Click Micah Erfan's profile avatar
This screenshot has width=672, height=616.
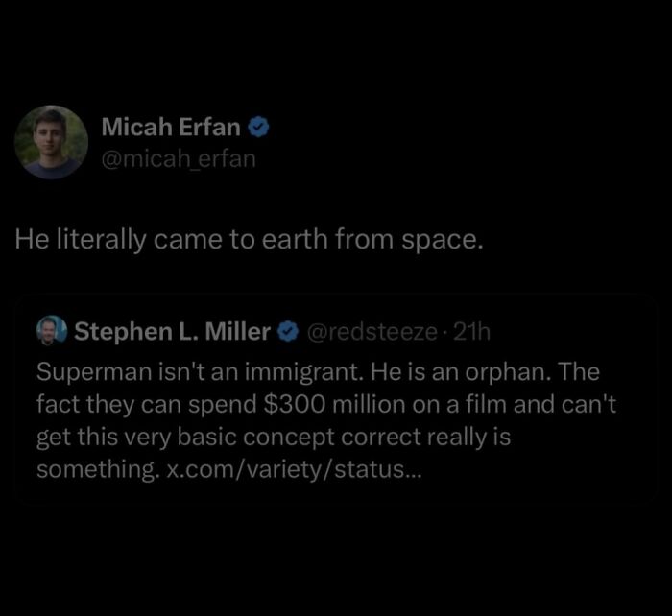[52, 142]
